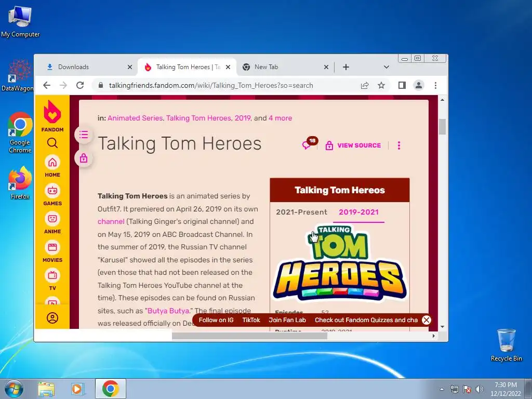Expand the tab search chevron
The image size is (532, 399).
coord(386,67)
